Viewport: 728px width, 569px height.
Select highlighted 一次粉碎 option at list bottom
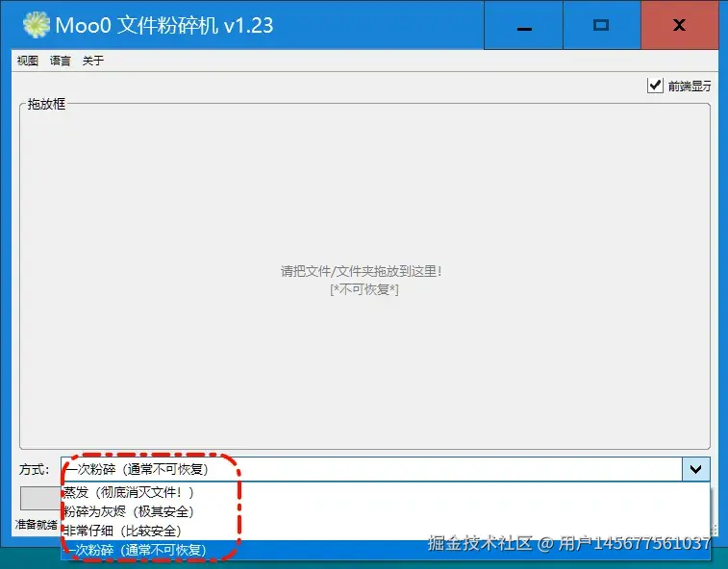pos(386,550)
